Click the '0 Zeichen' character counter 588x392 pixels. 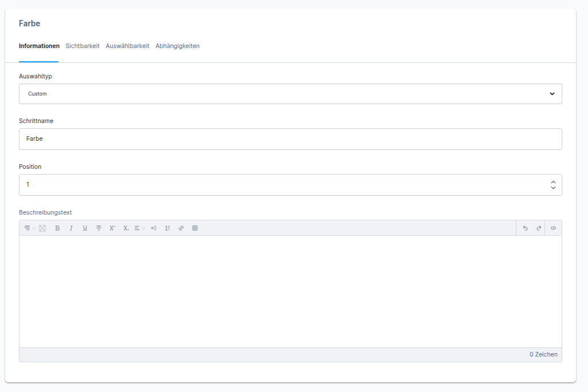click(543, 355)
